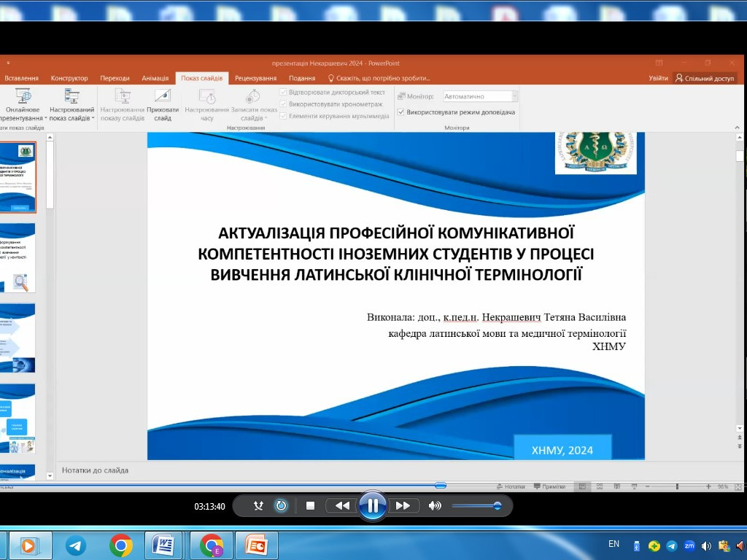
Task: Click the EN language indicator in the taskbar
Action: [x=614, y=544]
